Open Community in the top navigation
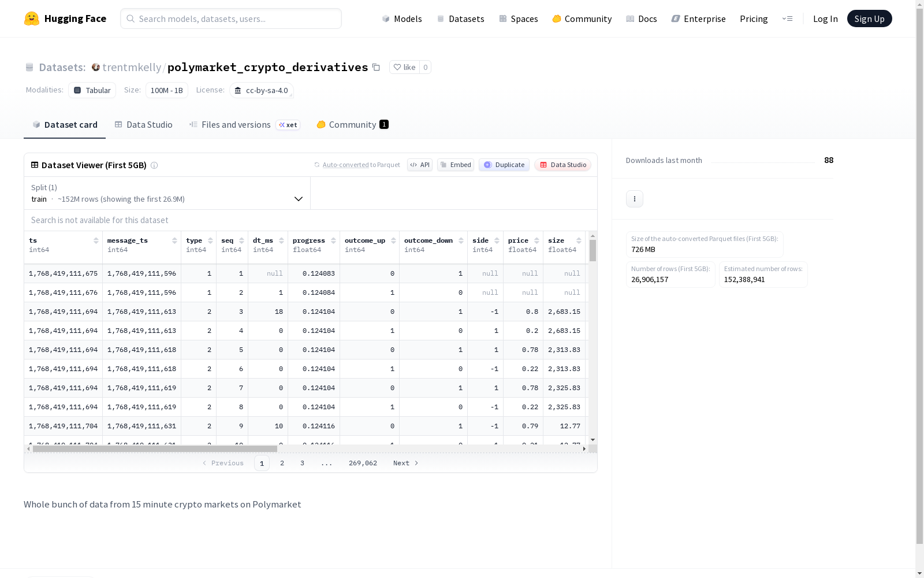Viewport: 924px width, 578px height. pyautogui.click(x=582, y=18)
